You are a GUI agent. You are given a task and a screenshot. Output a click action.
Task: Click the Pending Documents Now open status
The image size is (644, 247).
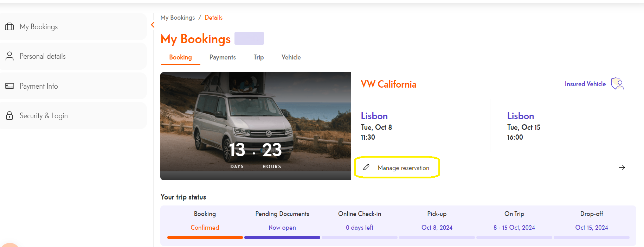(x=282, y=228)
